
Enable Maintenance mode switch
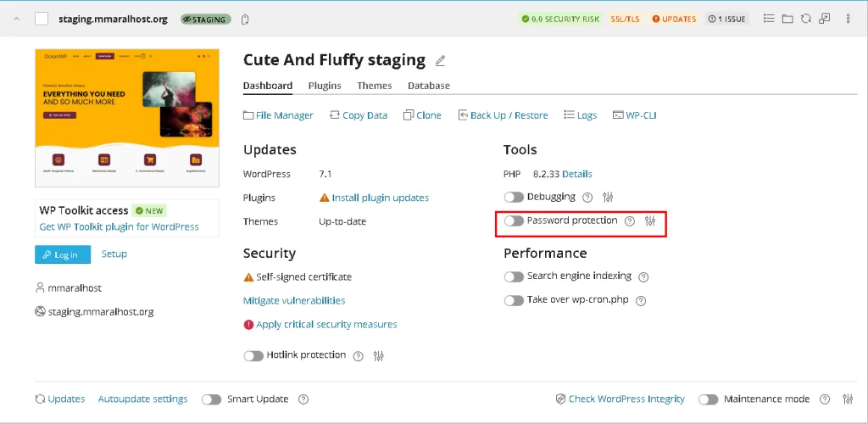click(708, 399)
